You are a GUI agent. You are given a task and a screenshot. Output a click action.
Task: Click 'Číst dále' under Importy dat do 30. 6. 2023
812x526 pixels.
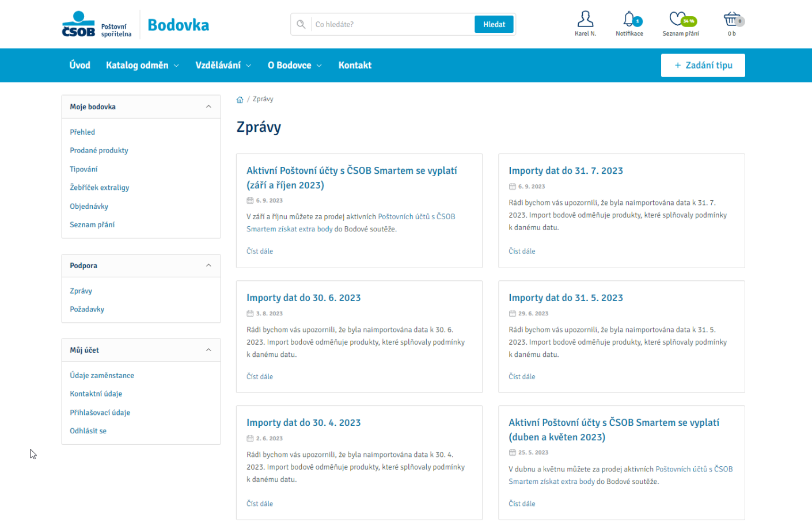260,377
